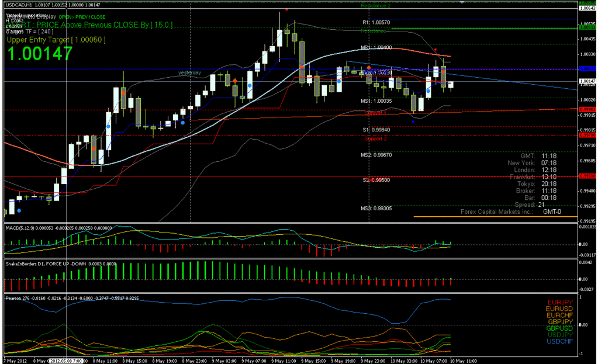Click the EURJPY legend entry

tap(561, 302)
